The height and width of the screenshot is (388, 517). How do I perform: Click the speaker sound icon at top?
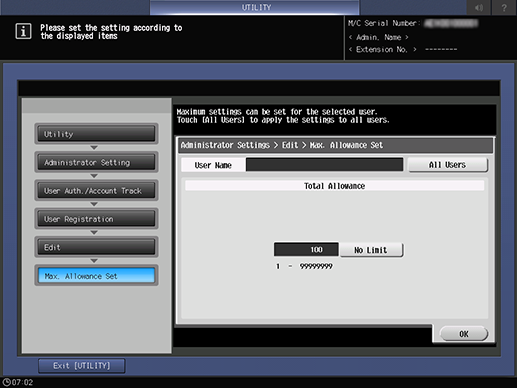pyautogui.click(x=479, y=7)
